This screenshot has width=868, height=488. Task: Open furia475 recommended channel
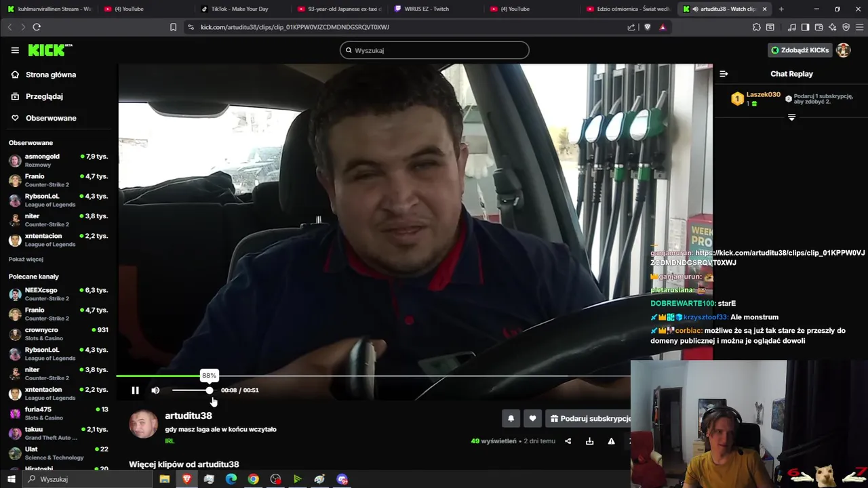58,413
